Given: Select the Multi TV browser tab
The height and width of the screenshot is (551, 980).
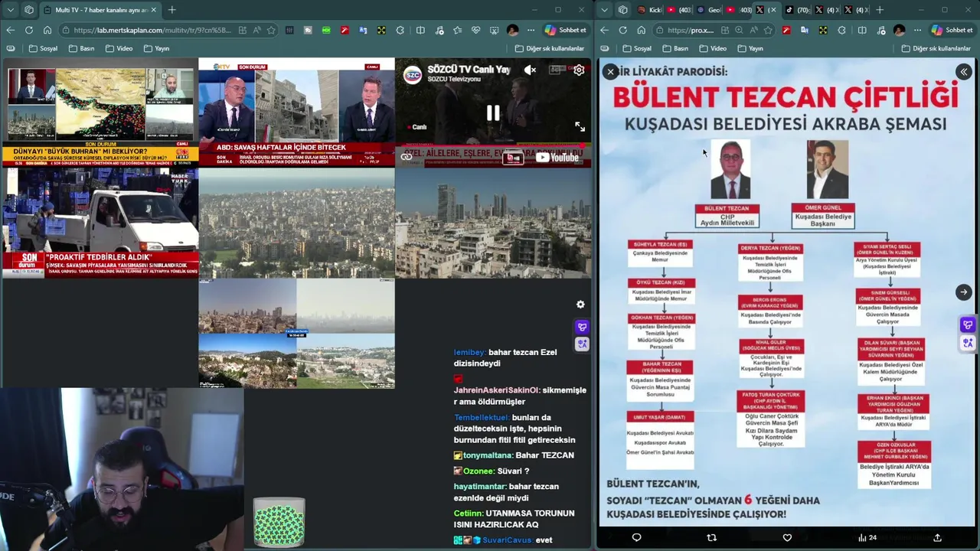Looking at the screenshot, I should [100, 10].
